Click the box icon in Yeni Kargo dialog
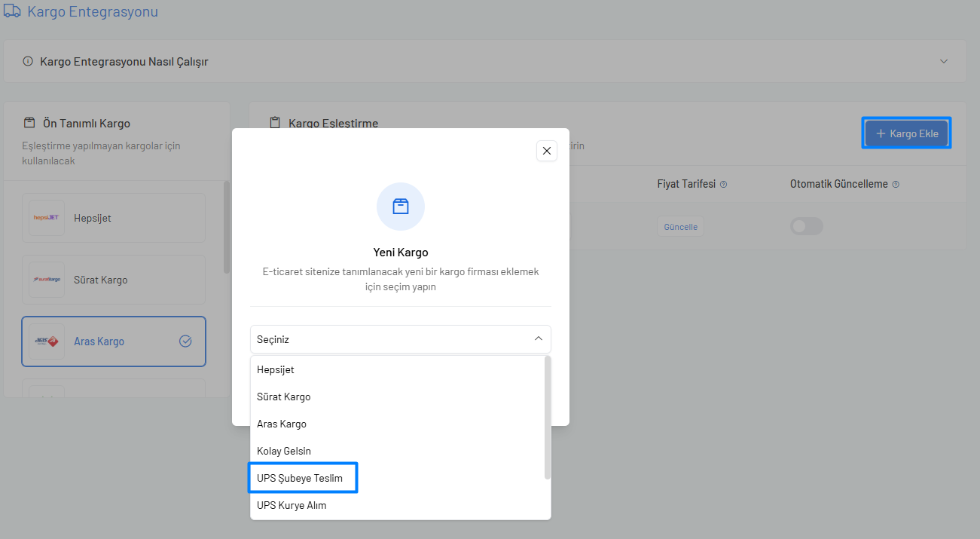This screenshot has height=539, width=980. pyautogui.click(x=401, y=207)
